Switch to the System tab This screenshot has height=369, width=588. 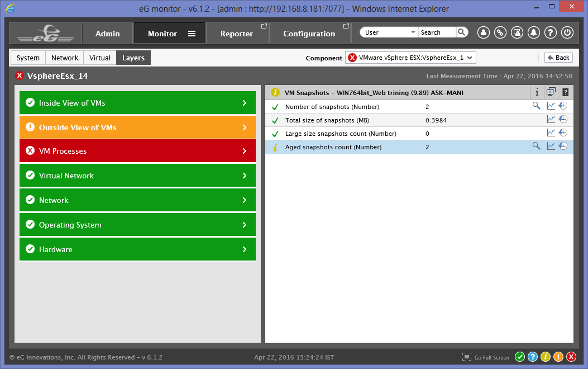[x=28, y=58]
